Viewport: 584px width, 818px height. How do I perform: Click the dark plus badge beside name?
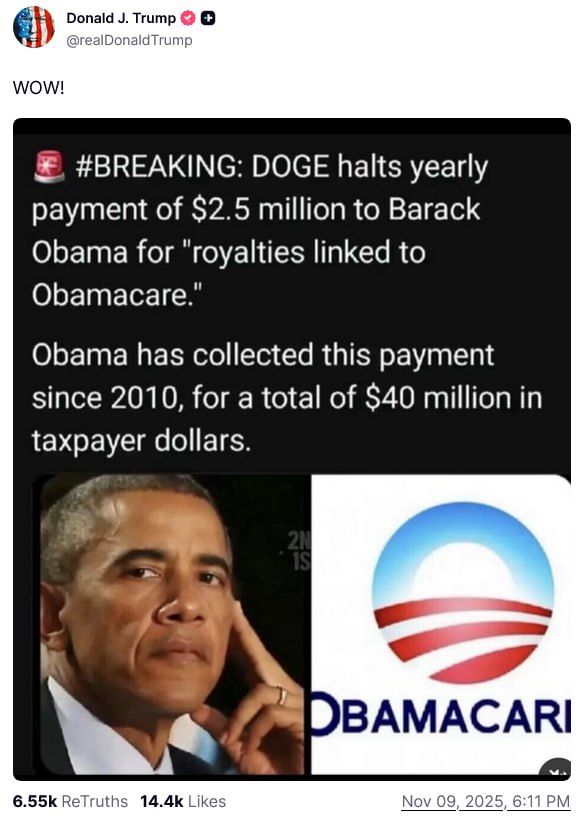click(208, 18)
